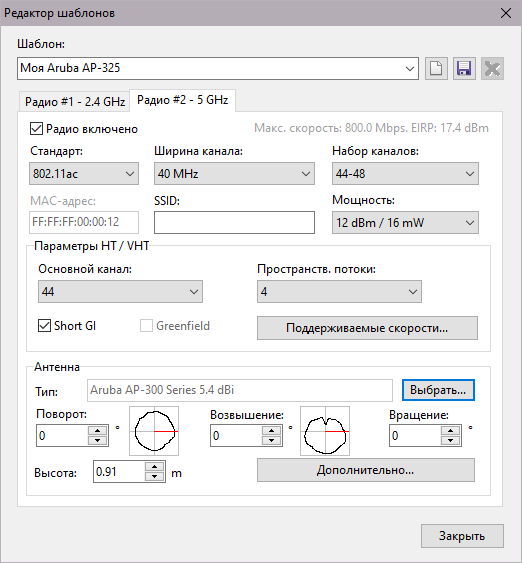Click the Greenfield checkbox
This screenshot has width=522, height=563.
pos(146,326)
